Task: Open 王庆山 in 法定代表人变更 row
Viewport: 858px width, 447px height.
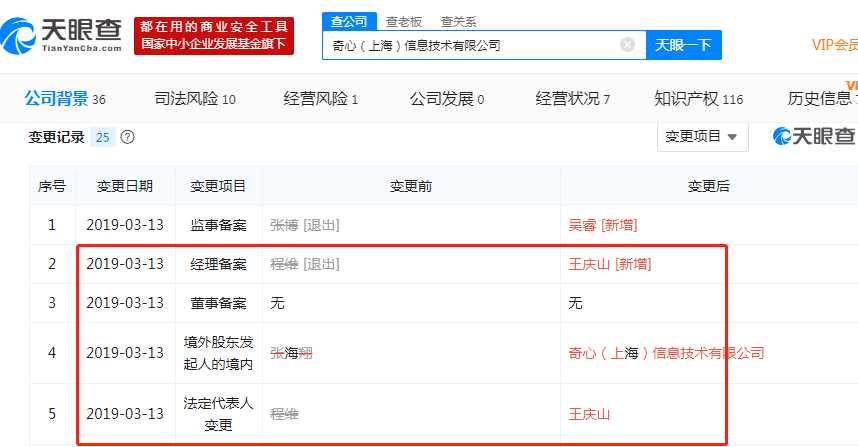Action: (x=589, y=414)
